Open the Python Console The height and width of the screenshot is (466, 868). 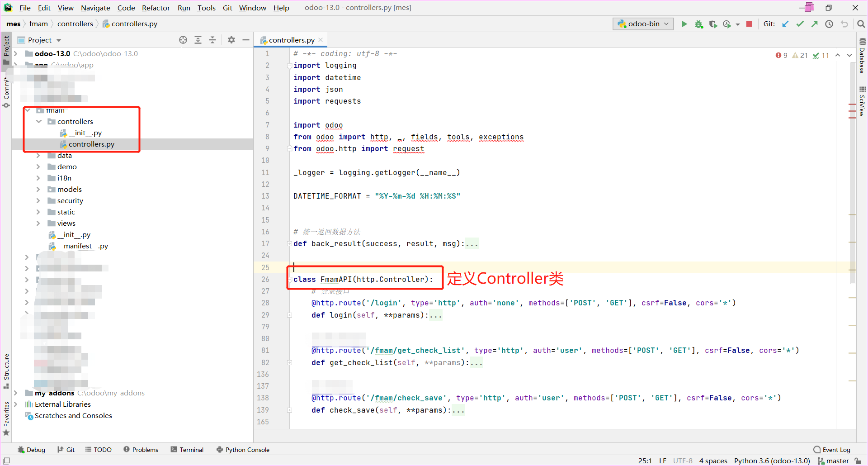click(243, 450)
